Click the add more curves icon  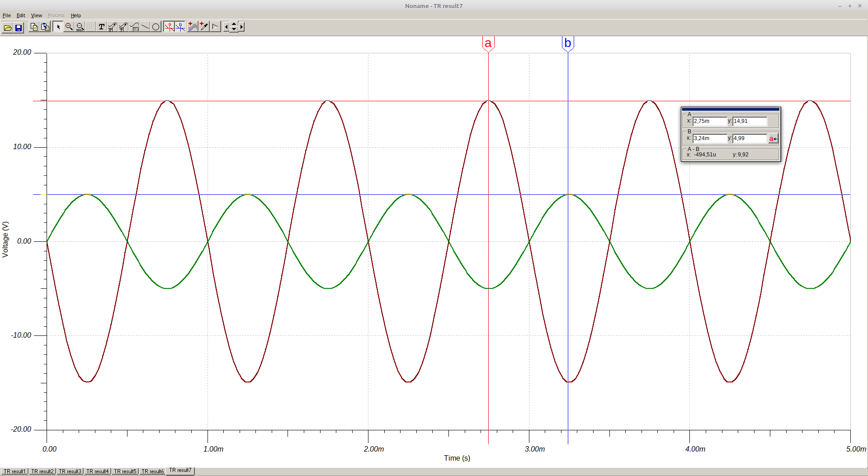tap(193, 27)
